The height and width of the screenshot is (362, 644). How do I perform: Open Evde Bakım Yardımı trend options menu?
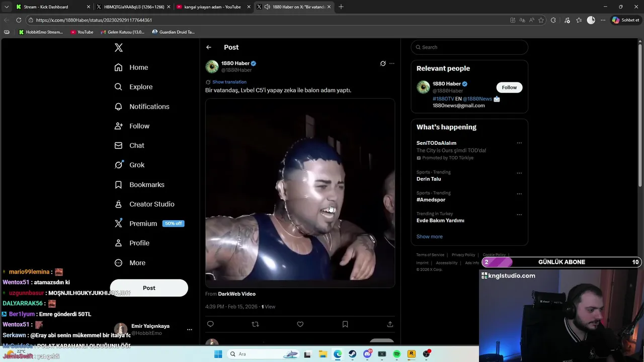(x=519, y=215)
